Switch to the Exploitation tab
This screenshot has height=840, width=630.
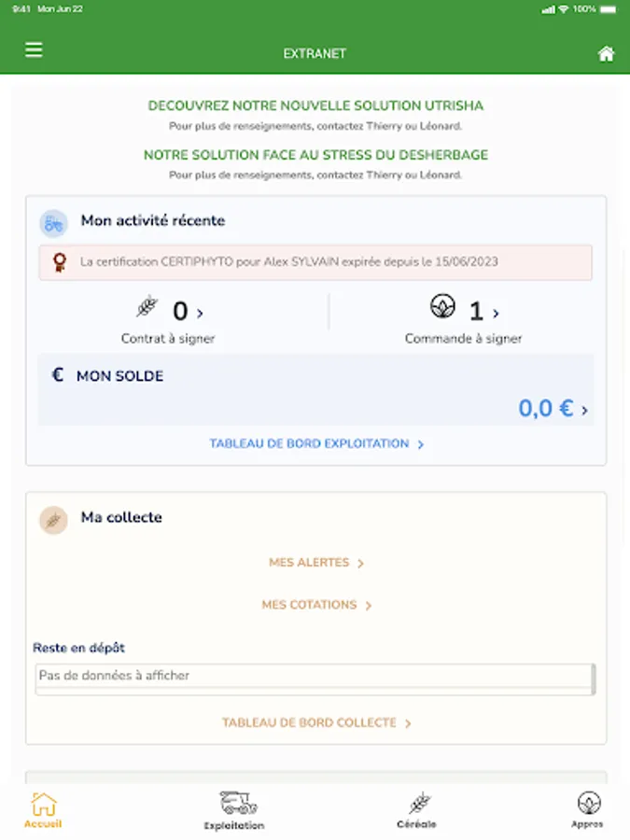coord(234,811)
